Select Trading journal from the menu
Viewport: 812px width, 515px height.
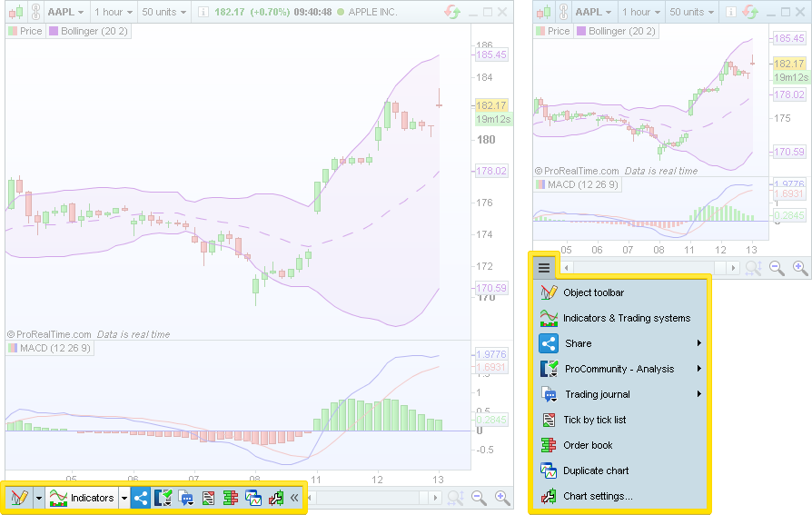[597, 394]
